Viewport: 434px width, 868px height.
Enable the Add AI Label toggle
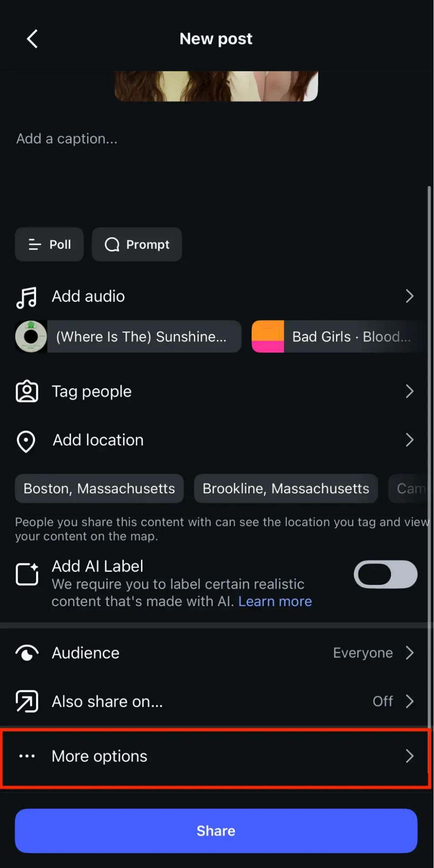coord(385,574)
